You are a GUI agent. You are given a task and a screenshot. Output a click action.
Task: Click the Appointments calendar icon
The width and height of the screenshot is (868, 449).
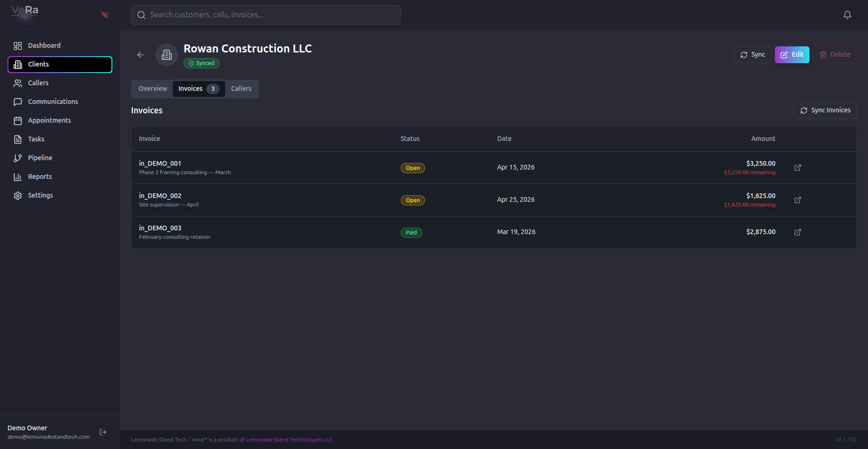point(18,120)
